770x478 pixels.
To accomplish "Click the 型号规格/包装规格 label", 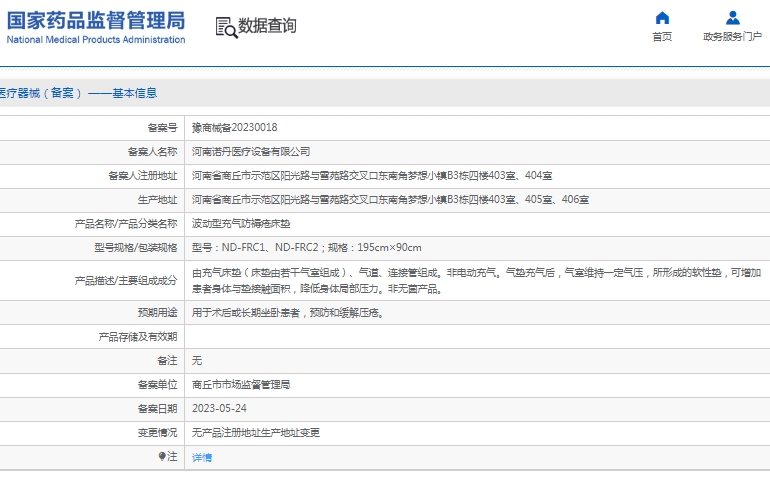I will click(x=136, y=248).
